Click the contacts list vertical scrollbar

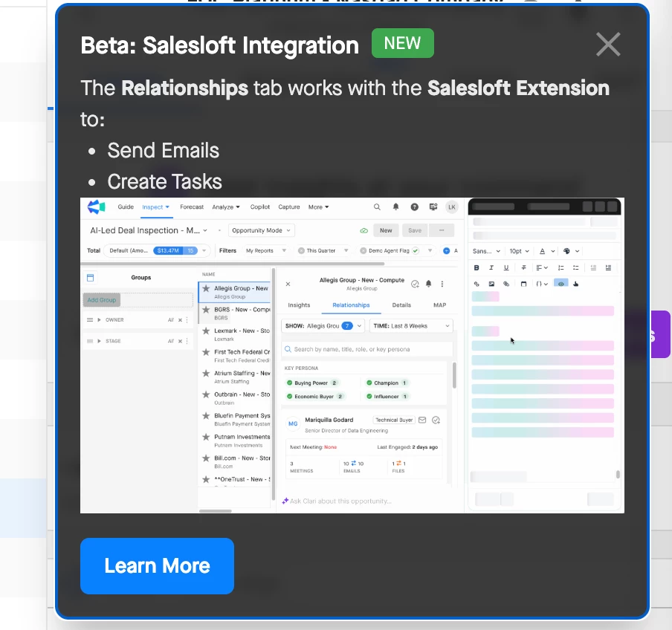coord(454,375)
